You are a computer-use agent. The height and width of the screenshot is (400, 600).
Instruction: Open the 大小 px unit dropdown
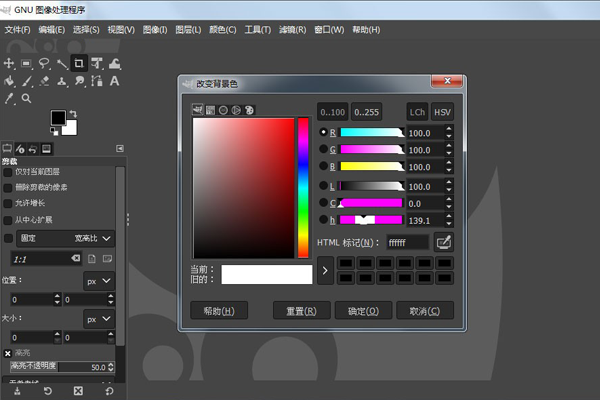tap(99, 319)
